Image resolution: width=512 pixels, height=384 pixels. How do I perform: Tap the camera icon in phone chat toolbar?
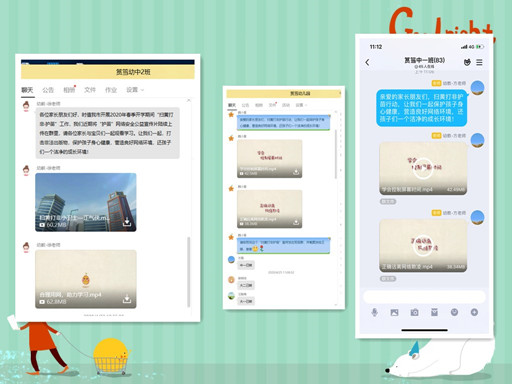414,312
